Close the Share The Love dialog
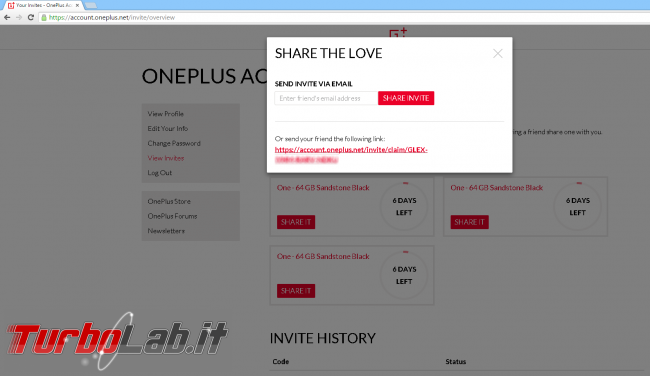The image size is (650, 376). (x=497, y=53)
